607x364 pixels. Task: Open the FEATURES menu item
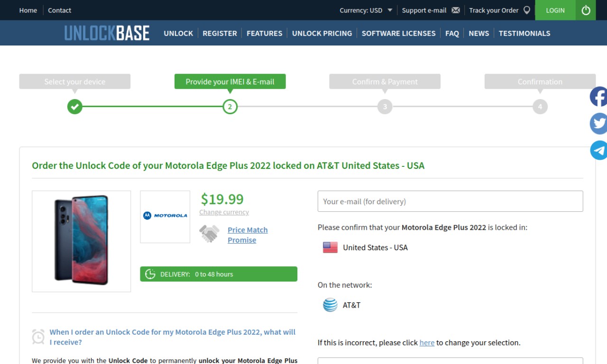264,33
